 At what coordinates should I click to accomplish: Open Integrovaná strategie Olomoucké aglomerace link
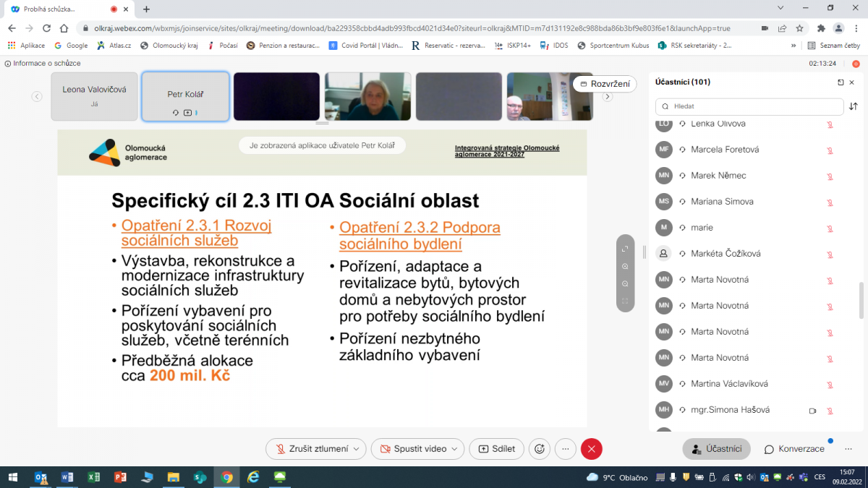(506, 152)
